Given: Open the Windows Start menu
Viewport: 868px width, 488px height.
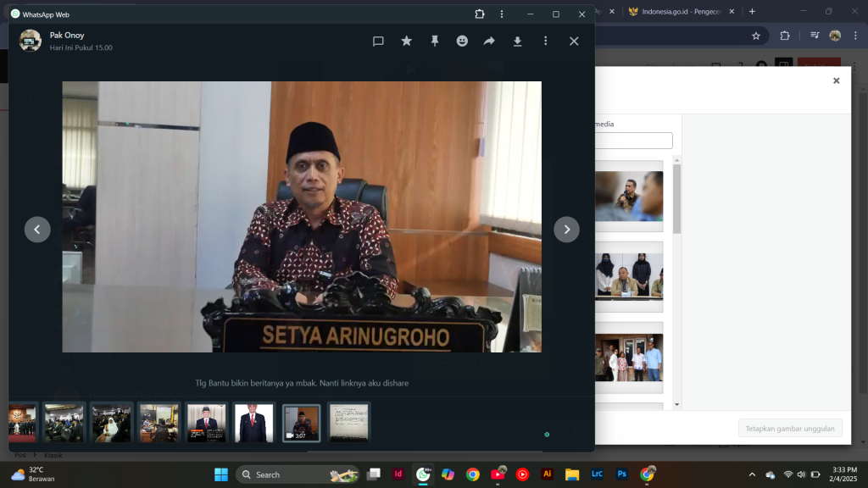Looking at the screenshot, I should tap(221, 474).
